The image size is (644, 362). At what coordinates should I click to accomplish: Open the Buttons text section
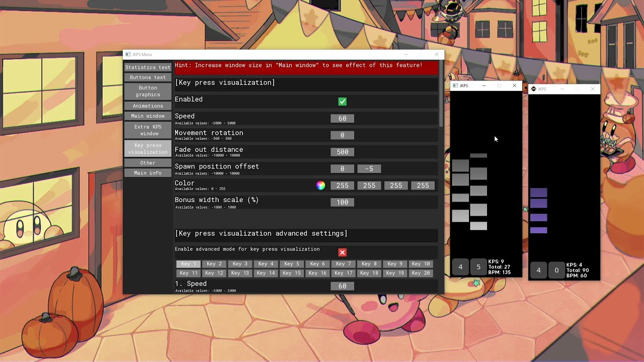click(148, 77)
